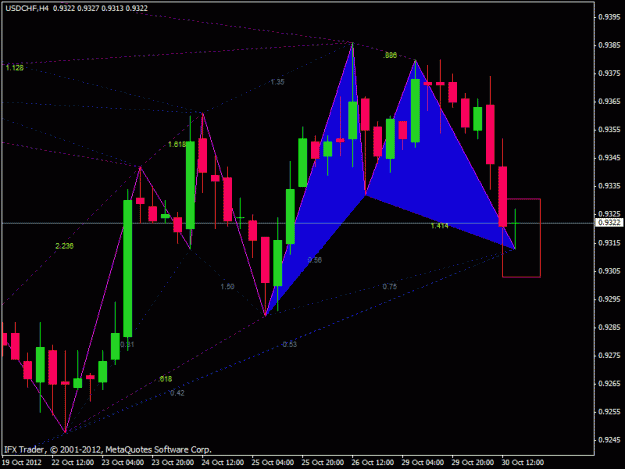
Task: Click the 19 Oct 2012 date label
Action: [22, 462]
